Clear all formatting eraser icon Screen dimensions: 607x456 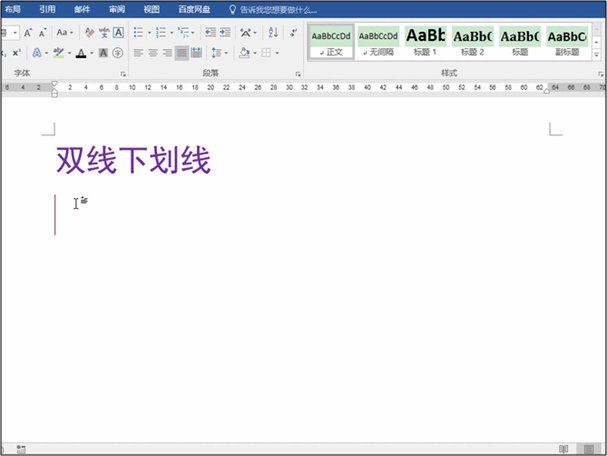(x=89, y=33)
